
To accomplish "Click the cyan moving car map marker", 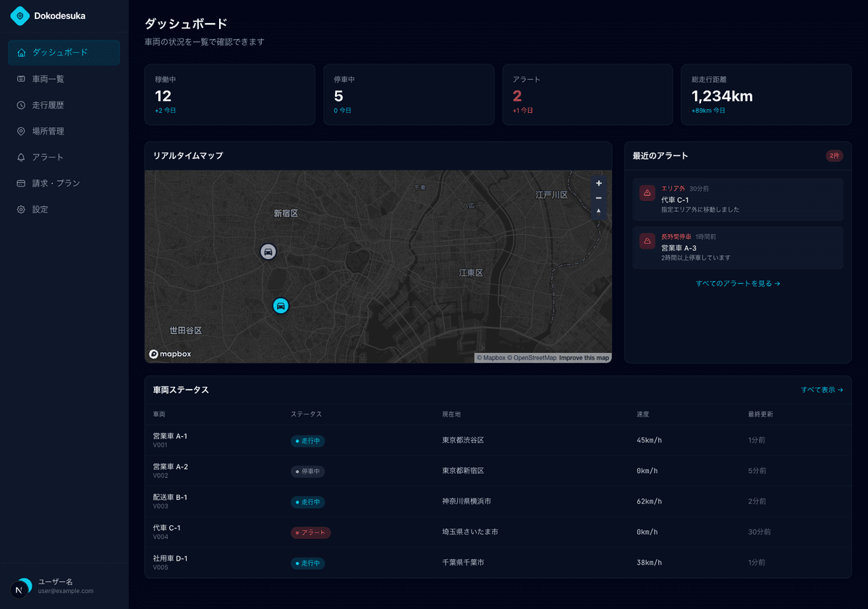I will pos(281,306).
